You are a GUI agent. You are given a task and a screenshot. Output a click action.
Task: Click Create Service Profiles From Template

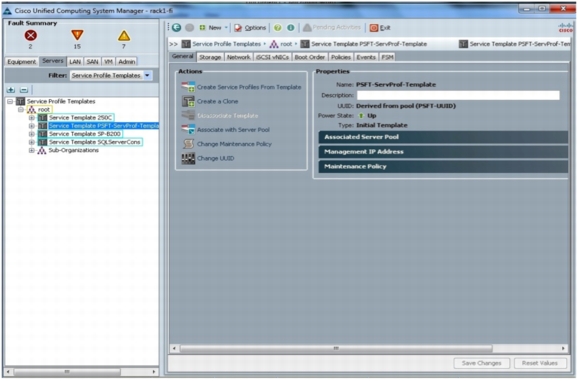tap(249, 87)
